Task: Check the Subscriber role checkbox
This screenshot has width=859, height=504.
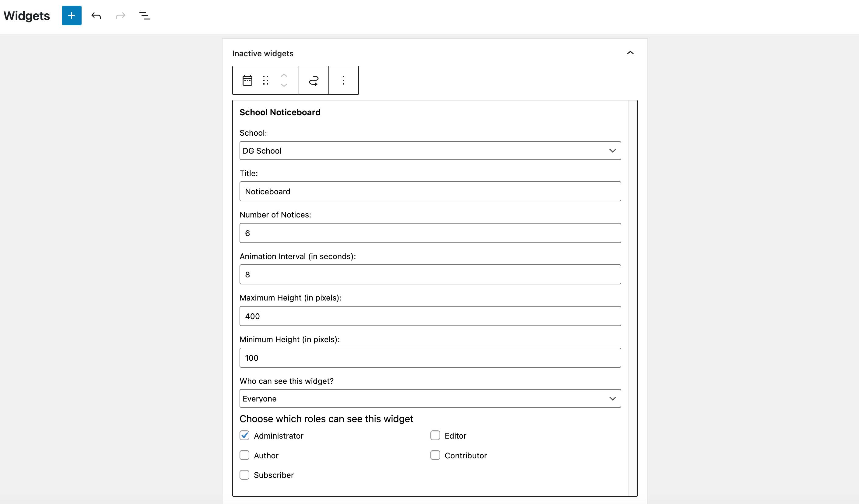Action: [x=244, y=475]
